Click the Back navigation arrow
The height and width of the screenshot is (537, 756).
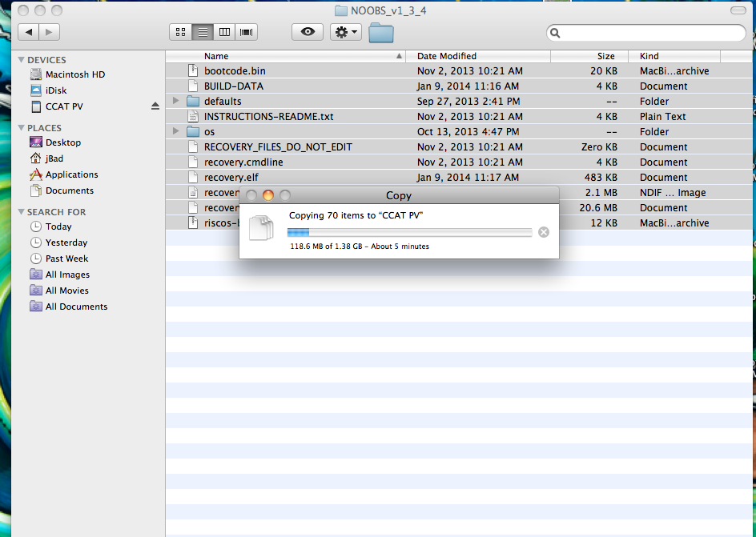(x=29, y=32)
